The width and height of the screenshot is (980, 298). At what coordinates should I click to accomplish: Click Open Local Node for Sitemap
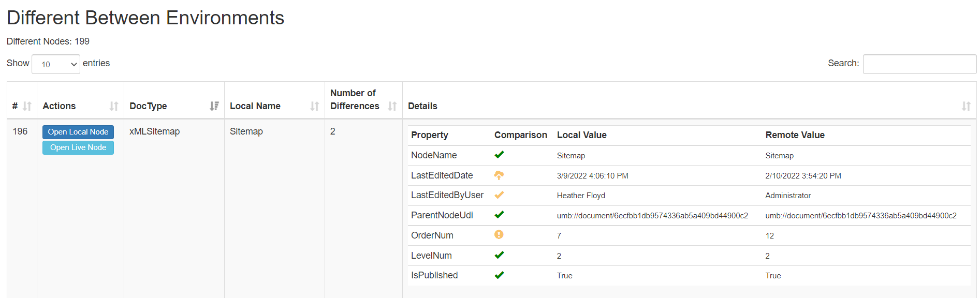tap(78, 132)
